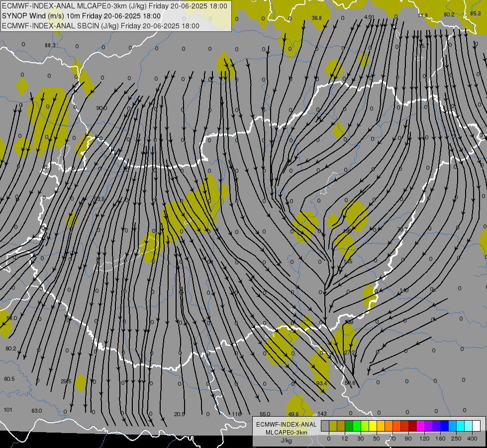
Task: Click the map value '55.0'
Action: point(265,414)
